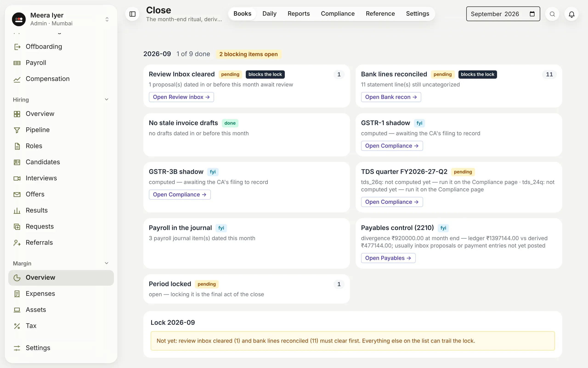Open calendar picker icon in month field
Viewport: 588px width, 368px height.
coord(532,14)
